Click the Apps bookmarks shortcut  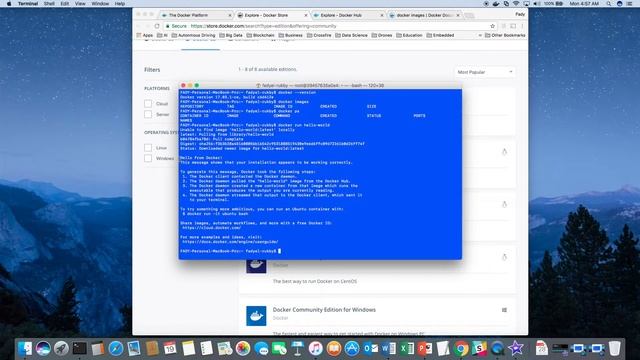(x=144, y=36)
